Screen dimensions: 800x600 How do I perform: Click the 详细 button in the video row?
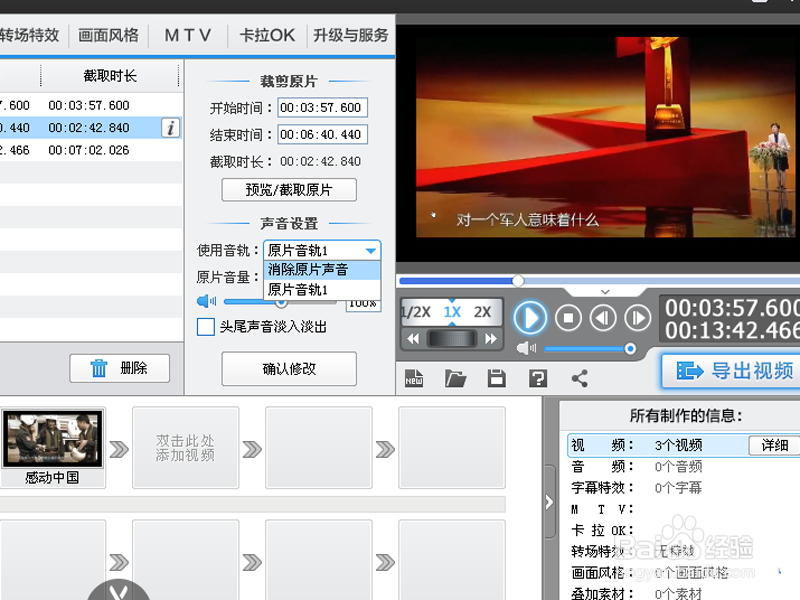click(774, 445)
